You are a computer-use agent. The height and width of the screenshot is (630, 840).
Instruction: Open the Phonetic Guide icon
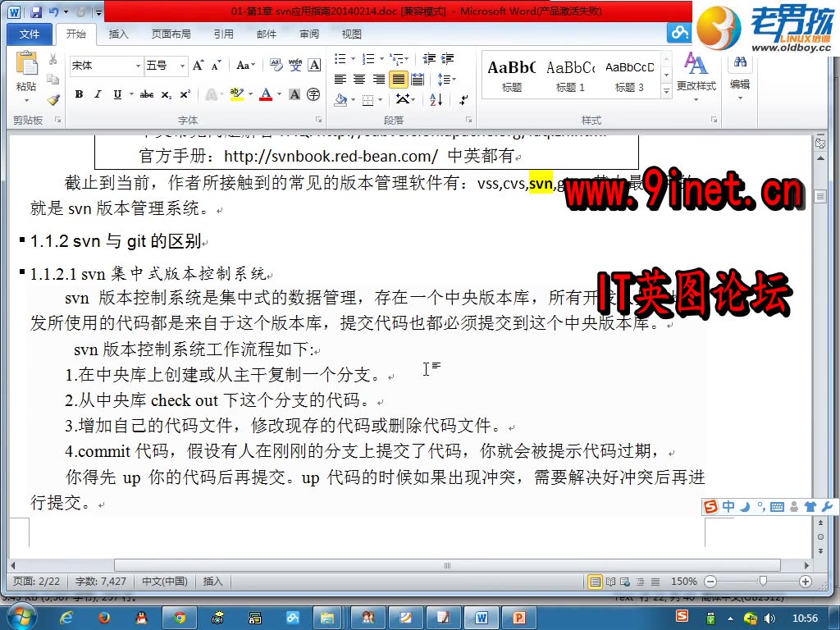(x=294, y=66)
